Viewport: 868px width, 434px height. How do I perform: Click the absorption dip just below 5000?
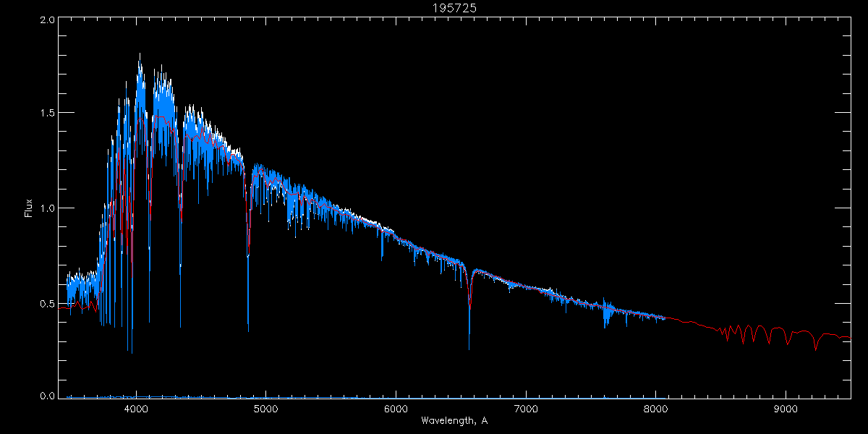coord(248,329)
